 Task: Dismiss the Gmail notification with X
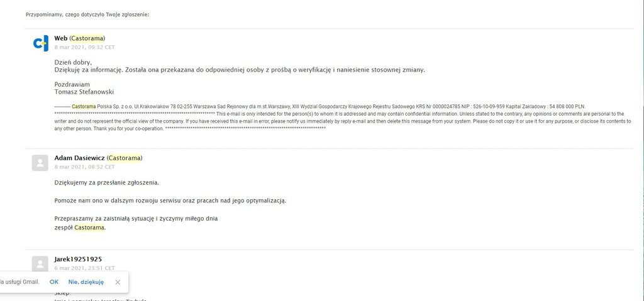tap(118, 282)
